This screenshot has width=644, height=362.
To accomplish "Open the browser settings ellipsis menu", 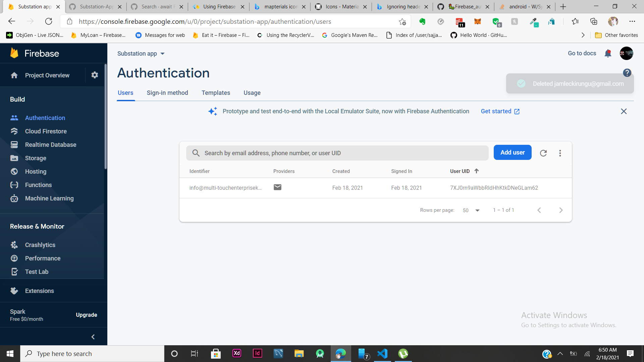I will tap(632, 21).
